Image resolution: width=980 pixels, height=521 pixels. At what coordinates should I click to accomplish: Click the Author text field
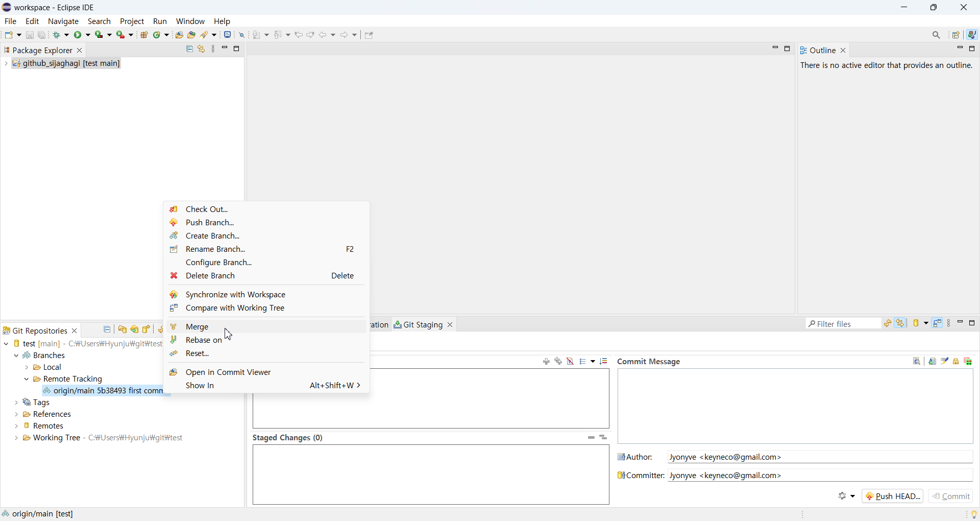click(x=820, y=457)
